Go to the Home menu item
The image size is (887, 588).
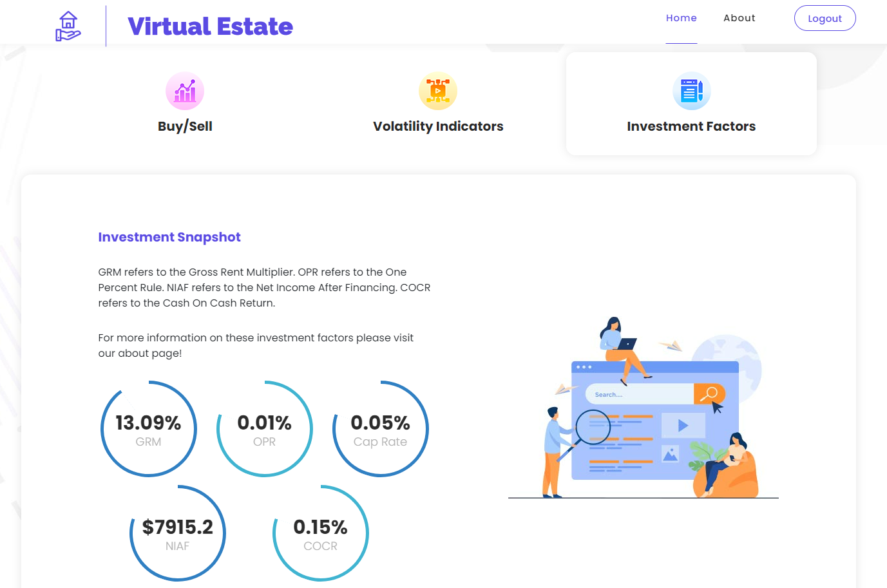[682, 18]
